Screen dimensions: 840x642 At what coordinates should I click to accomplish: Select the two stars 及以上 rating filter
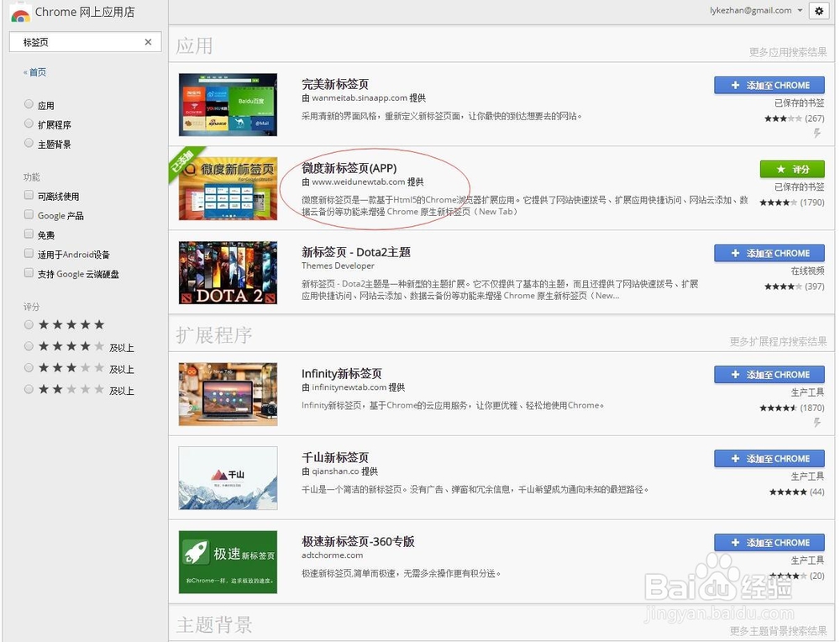click(x=29, y=390)
